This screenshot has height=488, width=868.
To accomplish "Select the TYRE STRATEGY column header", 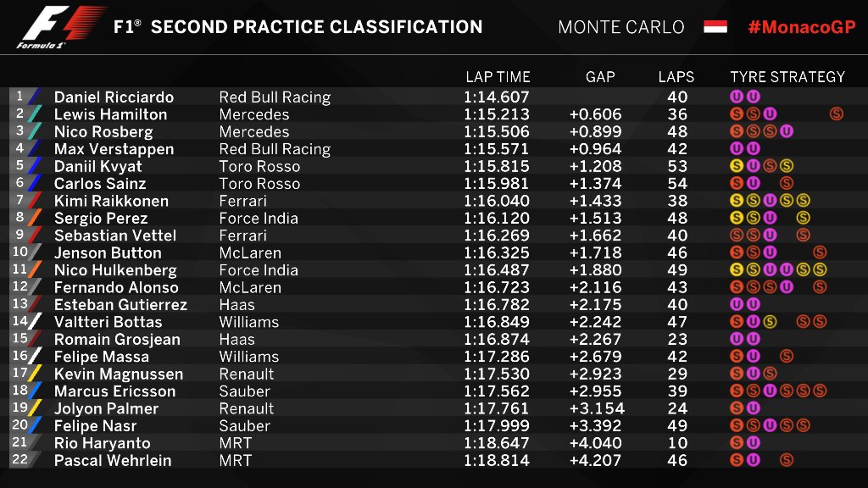I will click(x=787, y=77).
